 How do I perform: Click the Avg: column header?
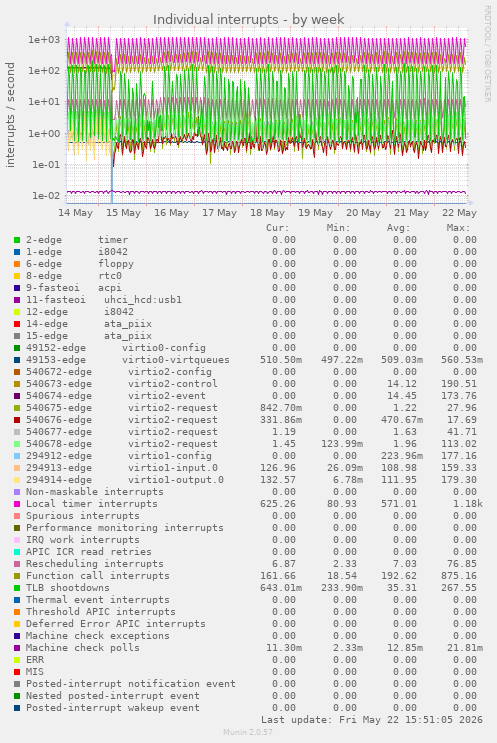(x=398, y=228)
